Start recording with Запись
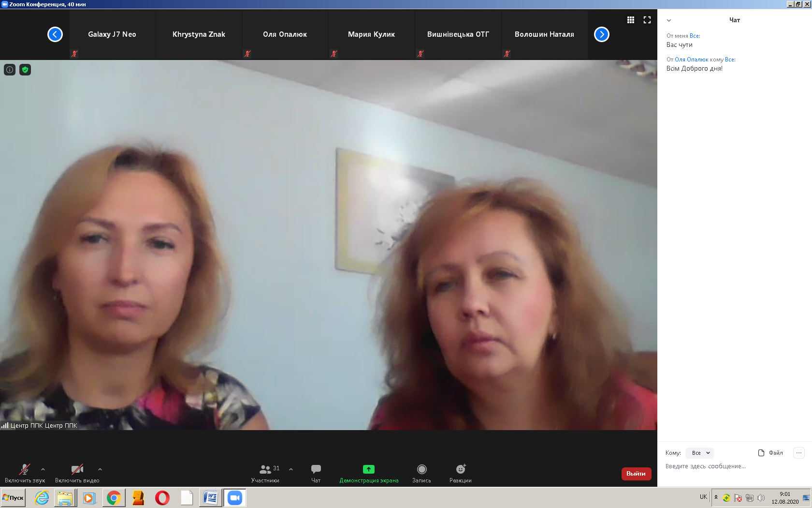This screenshot has width=812, height=508. click(x=421, y=473)
